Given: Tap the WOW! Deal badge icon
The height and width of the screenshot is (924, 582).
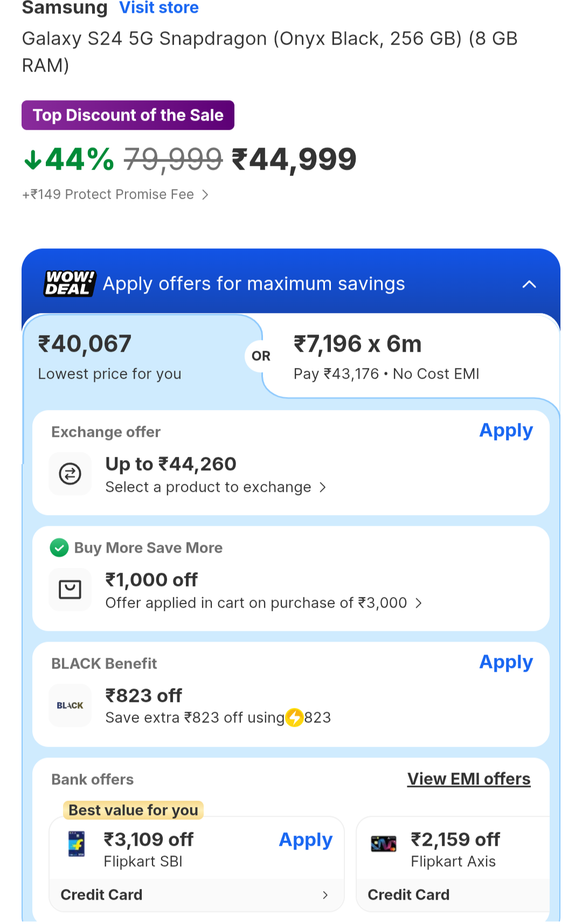Looking at the screenshot, I should point(70,283).
